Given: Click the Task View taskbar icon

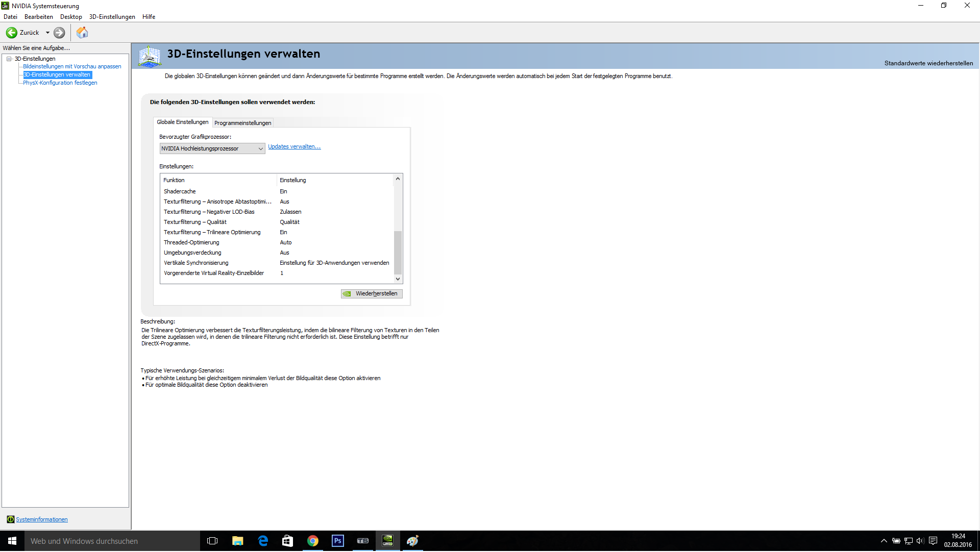Looking at the screenshot, I should (212, 541).
